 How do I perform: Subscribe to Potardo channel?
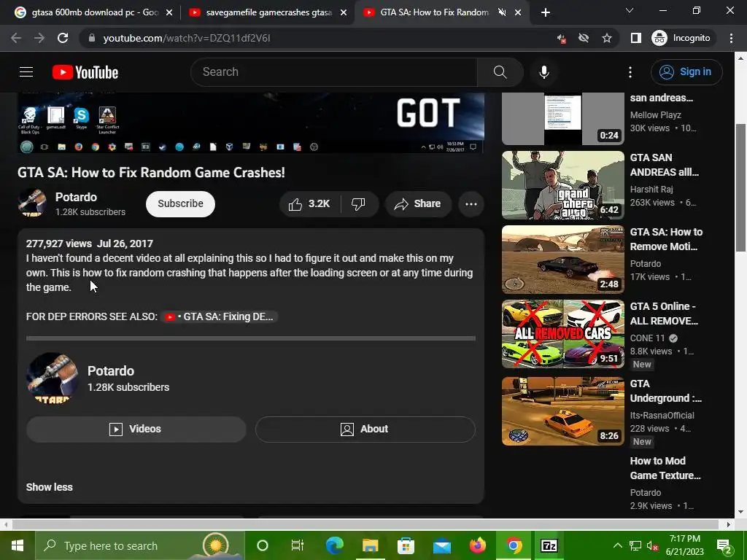(x=180, y=204)
